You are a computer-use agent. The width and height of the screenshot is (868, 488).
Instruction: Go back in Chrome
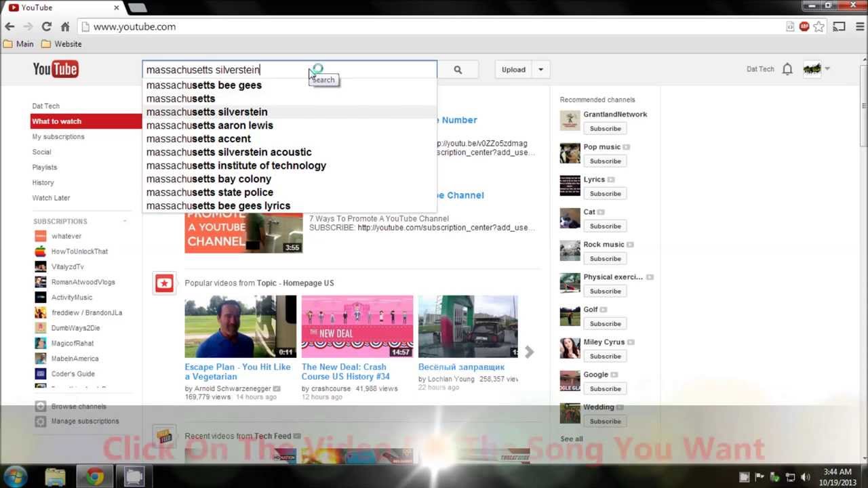coord(9,26)
